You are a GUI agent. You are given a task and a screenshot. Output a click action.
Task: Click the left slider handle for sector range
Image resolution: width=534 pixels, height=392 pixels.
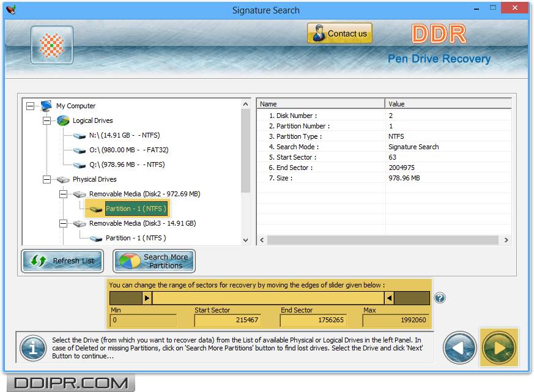coord(147,298)
